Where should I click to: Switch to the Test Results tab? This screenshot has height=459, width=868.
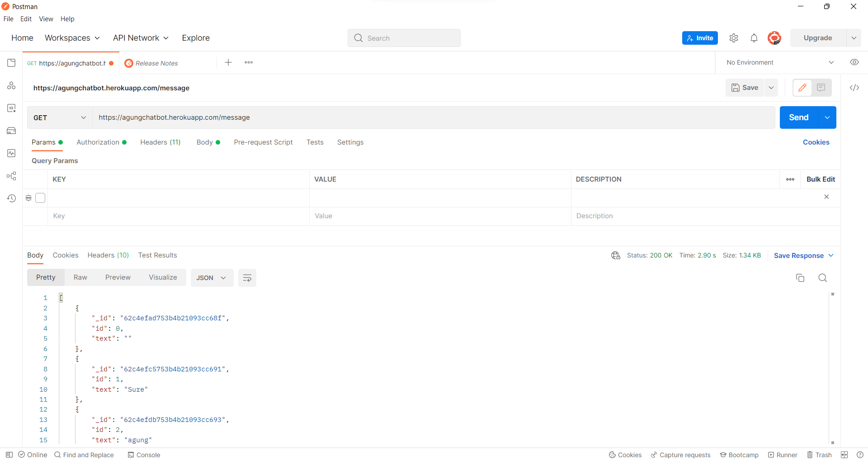tap(157, 255)
